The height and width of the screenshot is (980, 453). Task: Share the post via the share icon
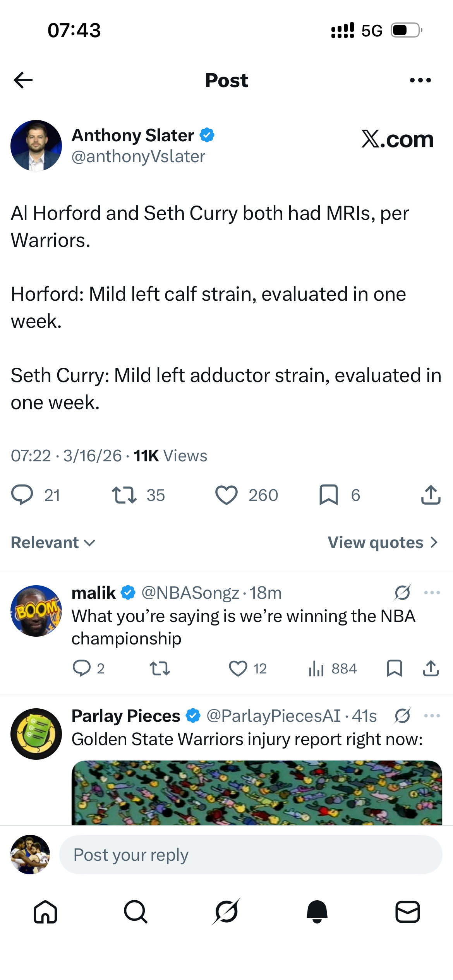pyautogui.click(x=430, y=495)
